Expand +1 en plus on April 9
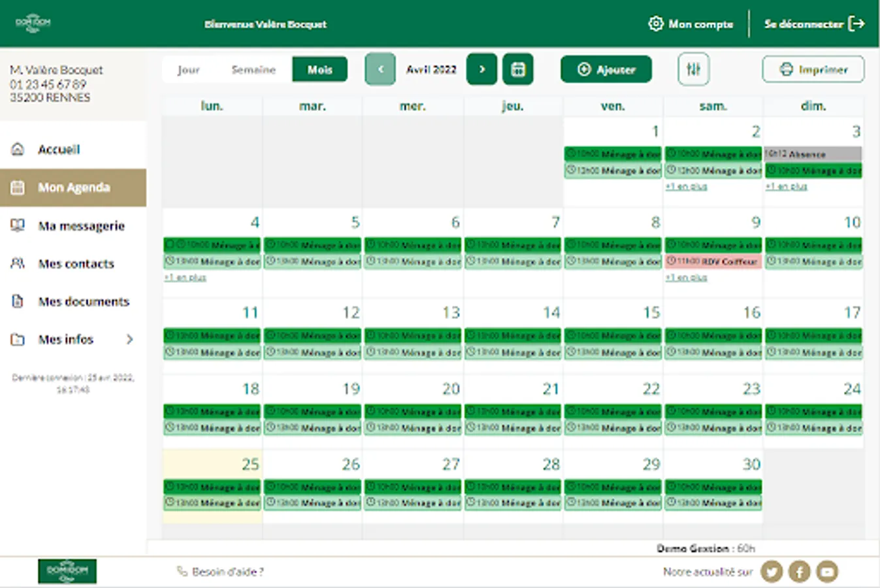 686,278
